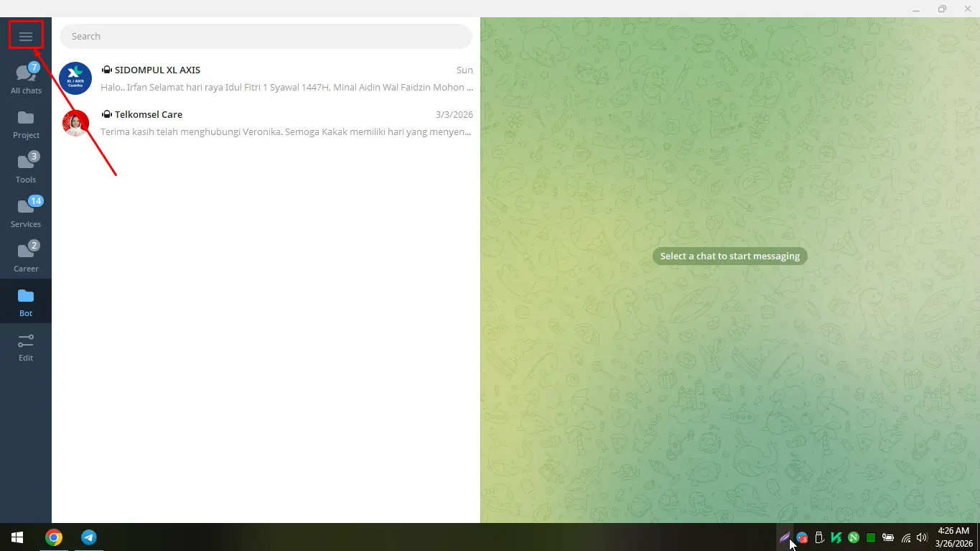980x551 pixels.
Task: Click Edit folders icon in sidebar
Action: click(x=26, y=346)
